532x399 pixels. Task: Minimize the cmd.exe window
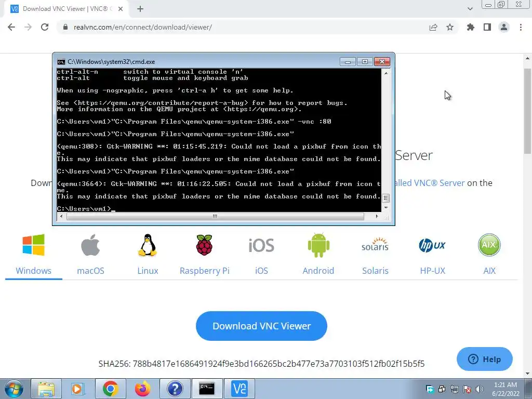pyautogui.click(x=348, y=62)
